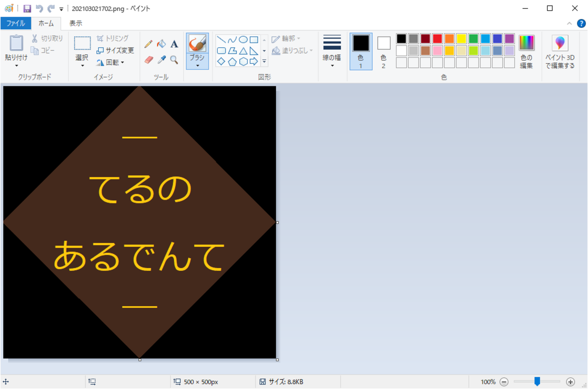
Task: Select the Text tool
Action: pyautogui.click(x=174, y=44)
